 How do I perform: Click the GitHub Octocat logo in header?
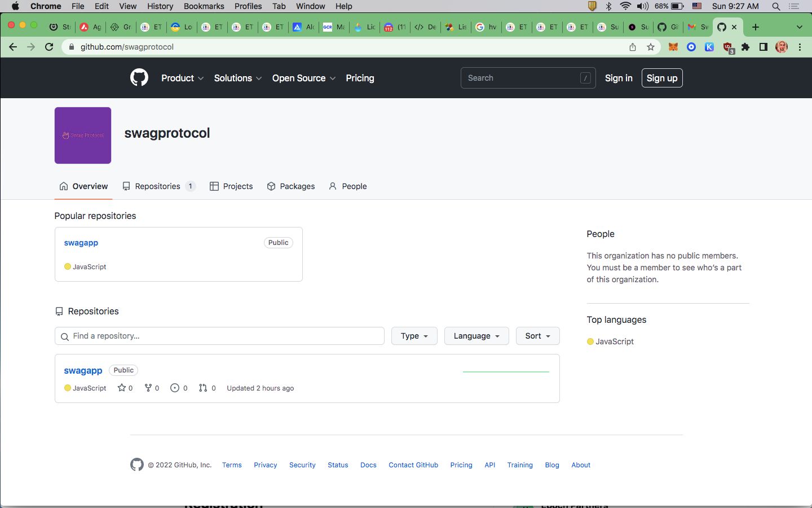(x=139, y=78)
